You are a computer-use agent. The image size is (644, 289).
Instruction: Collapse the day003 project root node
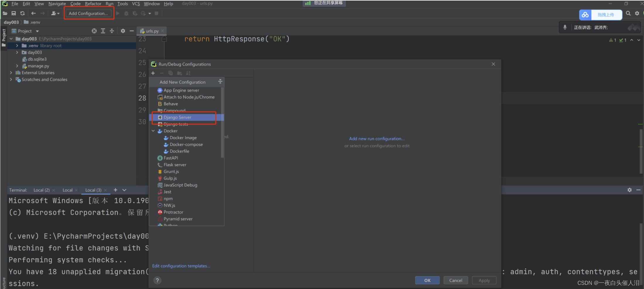coord(11,39)
